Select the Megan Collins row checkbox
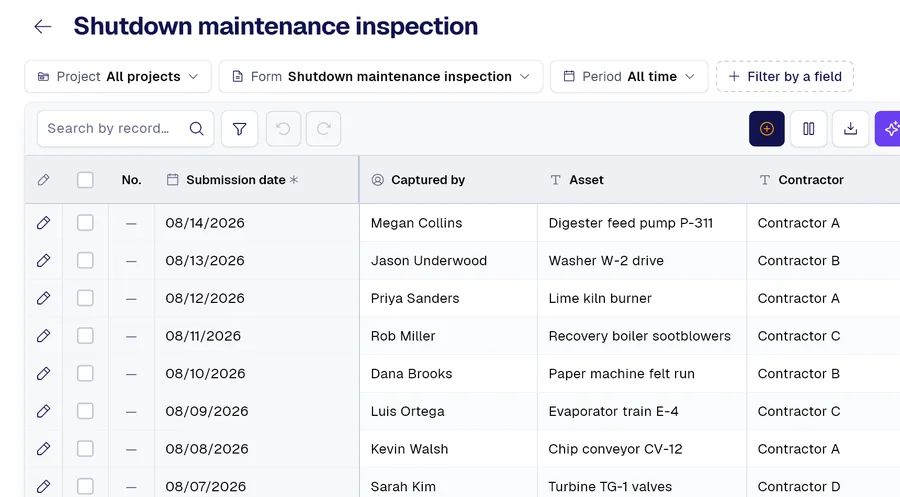The height and width of the screenshot is (497, 900). pos(85,223)
